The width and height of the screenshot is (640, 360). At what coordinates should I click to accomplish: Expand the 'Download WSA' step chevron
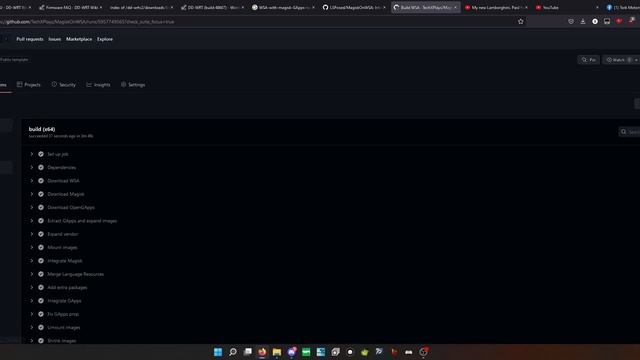[x=31, y=181]
